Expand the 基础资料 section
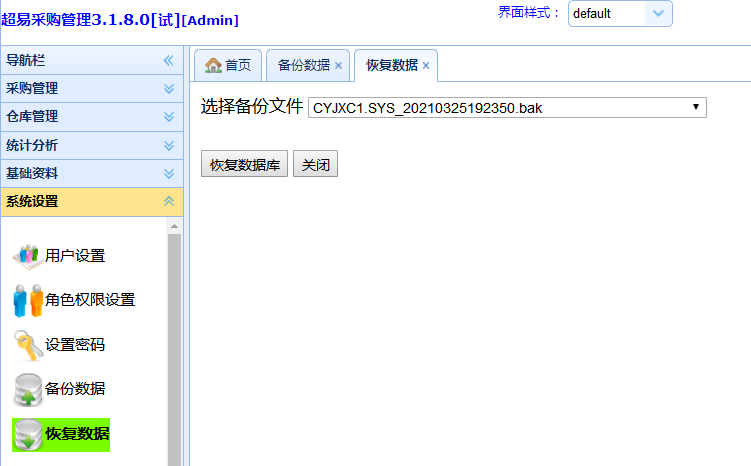The width and height of the screenshot is (751, 466). point(168,173)
